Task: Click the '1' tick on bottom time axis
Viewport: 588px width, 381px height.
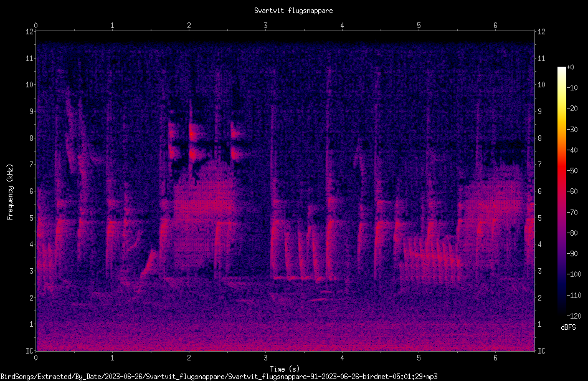Action: coord(112,358)
